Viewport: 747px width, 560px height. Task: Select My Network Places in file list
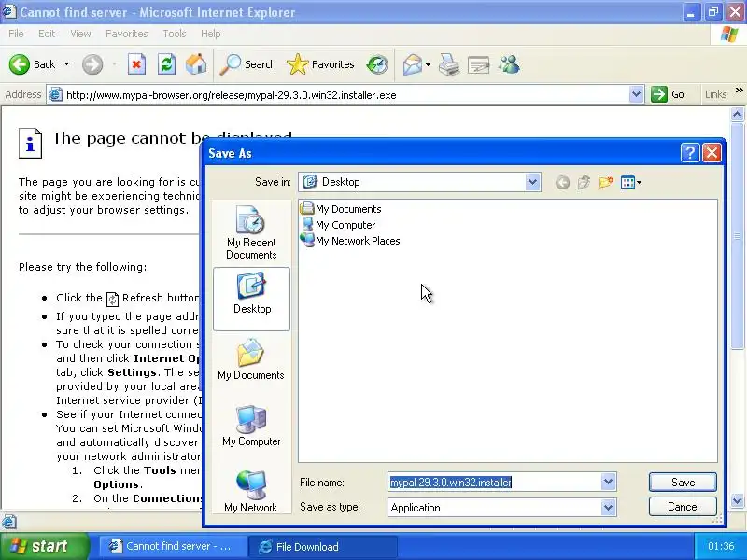(x=350, y=241)
